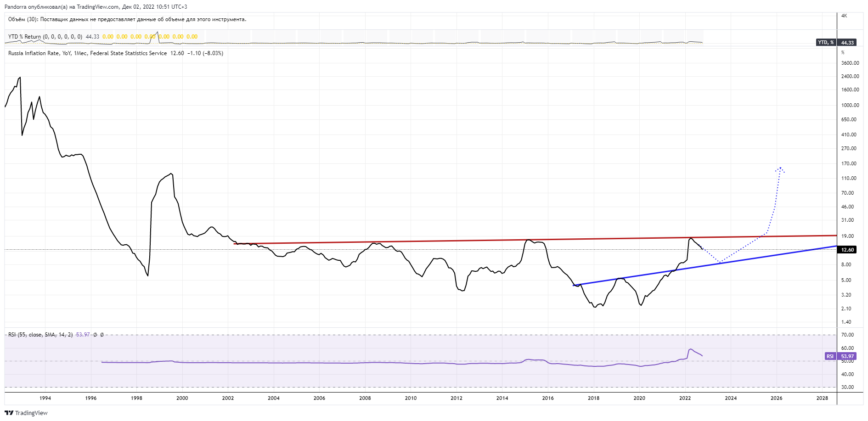Click the 2.10 price scale label
The image size is (868, 421).
tap(846, 309)
